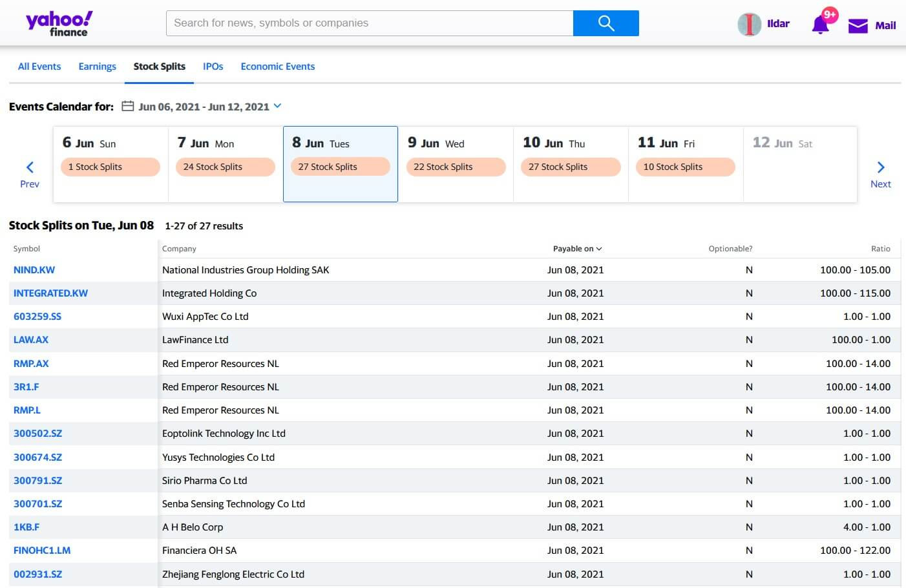Open the 1KB.F symbol link
Screen dimensions: 906x588
click(26, 527)
